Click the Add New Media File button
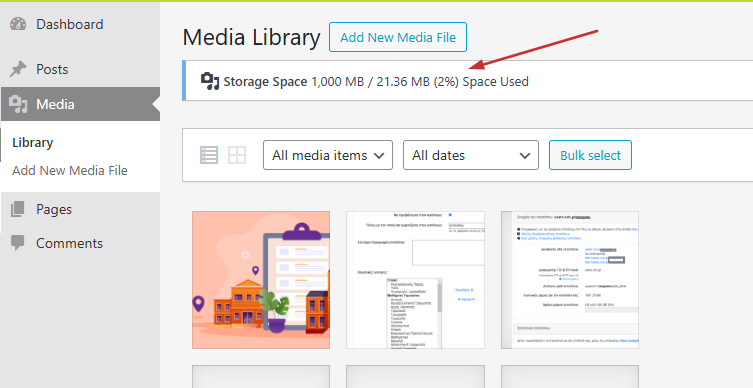This screenshot has width=753, height=388. tap(398, 37)
